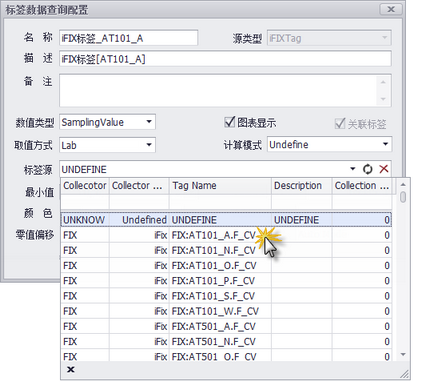Select row FIX:AT101_W.F_CV
This screenshot has height=382, width=430.
[226, 311]
